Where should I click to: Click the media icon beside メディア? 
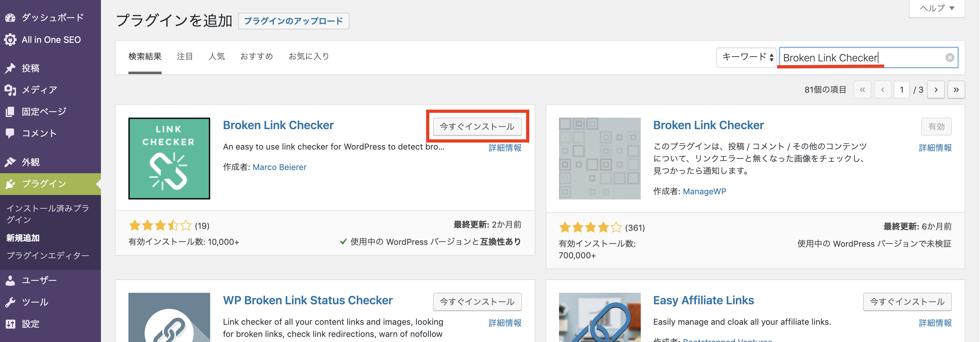(10, 90)
